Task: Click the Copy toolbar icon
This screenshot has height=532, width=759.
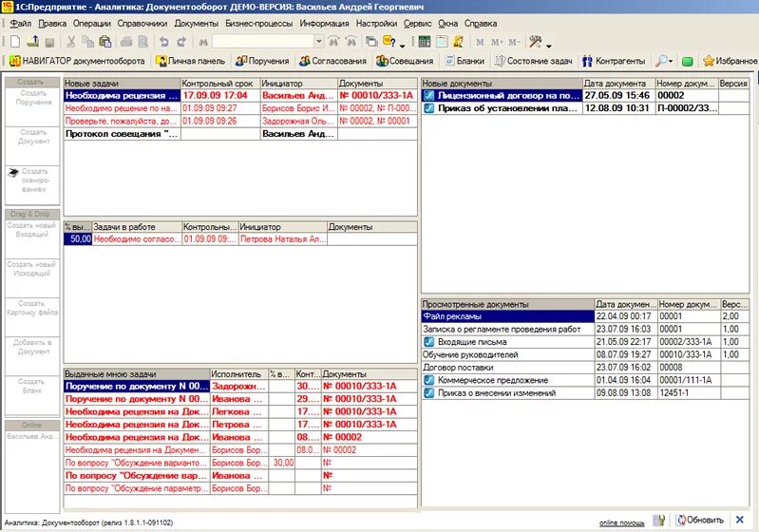Action: coord(87,42)
